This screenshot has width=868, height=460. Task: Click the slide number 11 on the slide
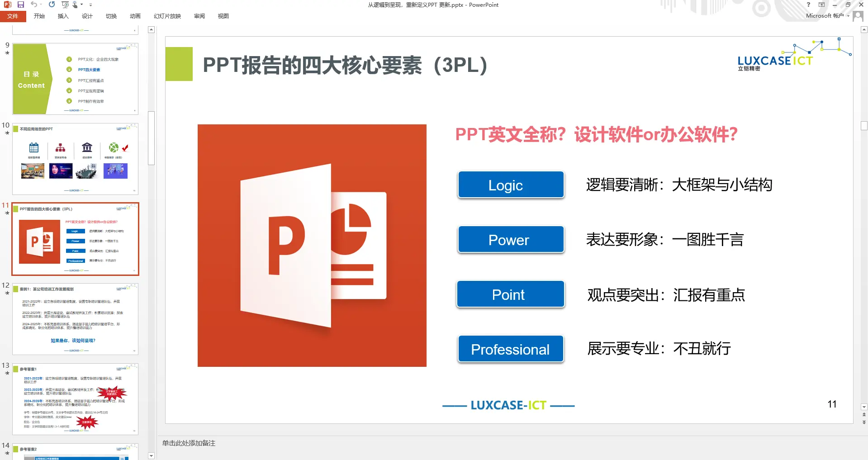pos(832,404)
